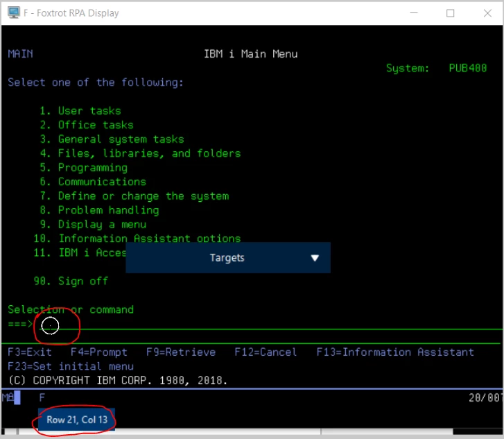The width and height of the screenshot is (504, 439).
Task: Select option 10. Information Assistant options
Action: click(x=137, y=239)
